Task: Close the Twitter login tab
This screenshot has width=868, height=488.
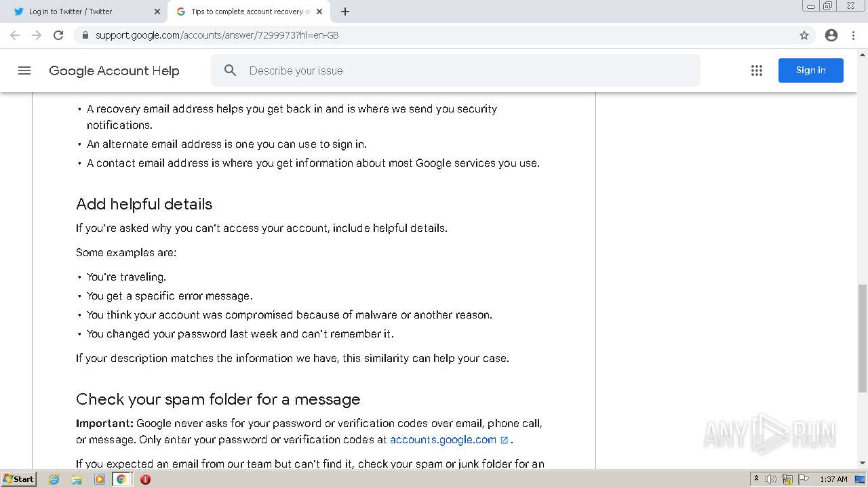Action: (157, 12)
